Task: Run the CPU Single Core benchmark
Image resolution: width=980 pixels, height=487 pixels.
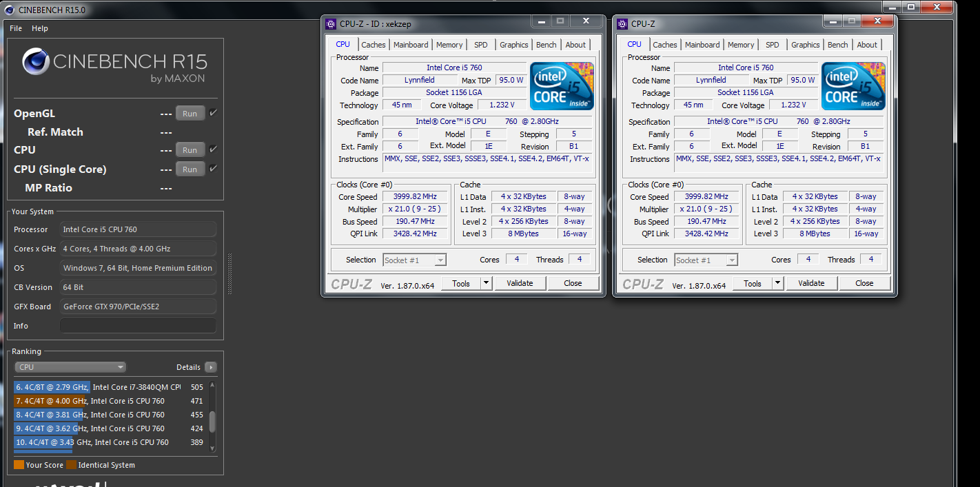Action: (x=190, y=169)
